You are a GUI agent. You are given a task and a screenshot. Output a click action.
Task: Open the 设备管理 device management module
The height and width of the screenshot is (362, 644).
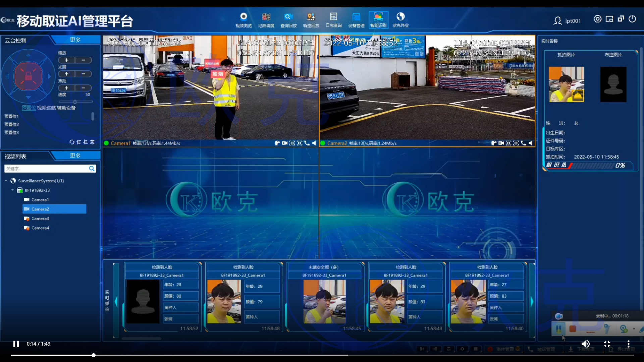tap(356, 20)
